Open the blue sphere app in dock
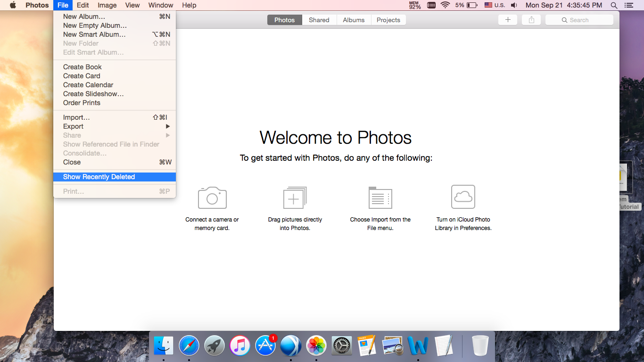This screenshot has height=362, width=644. tap(291, 346)
